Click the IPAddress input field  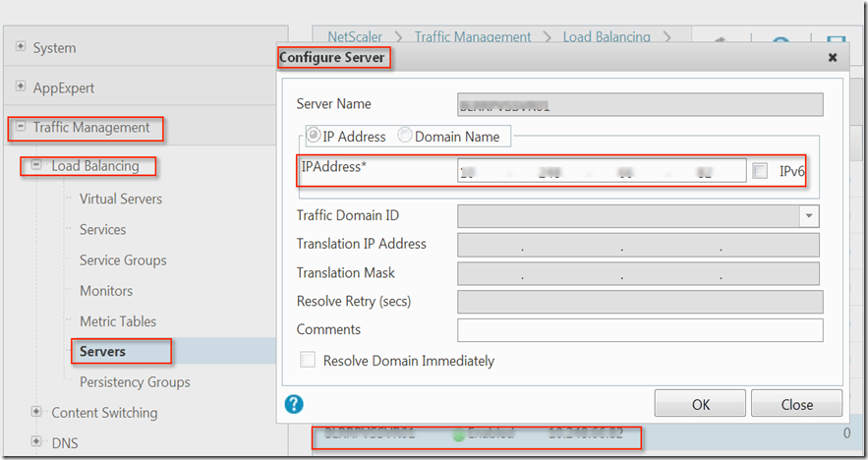click(602, 171)
